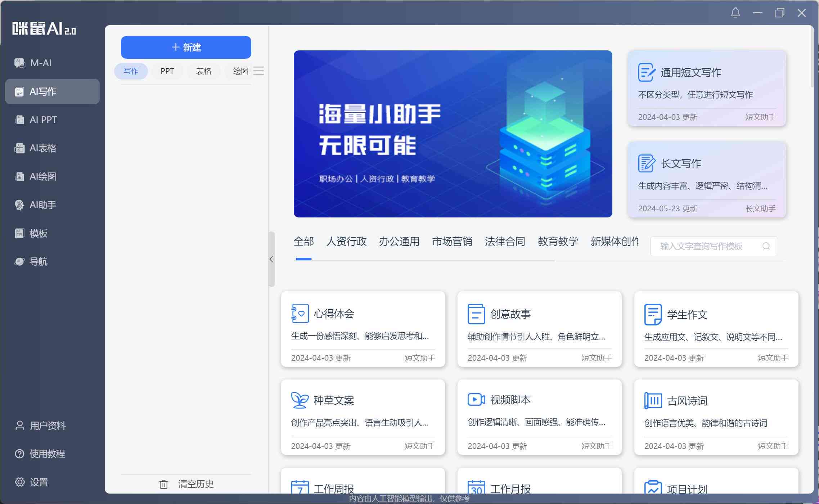Click the 通用短文写作 card icon
Image resolution: width=819 pixels, height=504 pixels.
pyautogui.click(x=647, y=72)
